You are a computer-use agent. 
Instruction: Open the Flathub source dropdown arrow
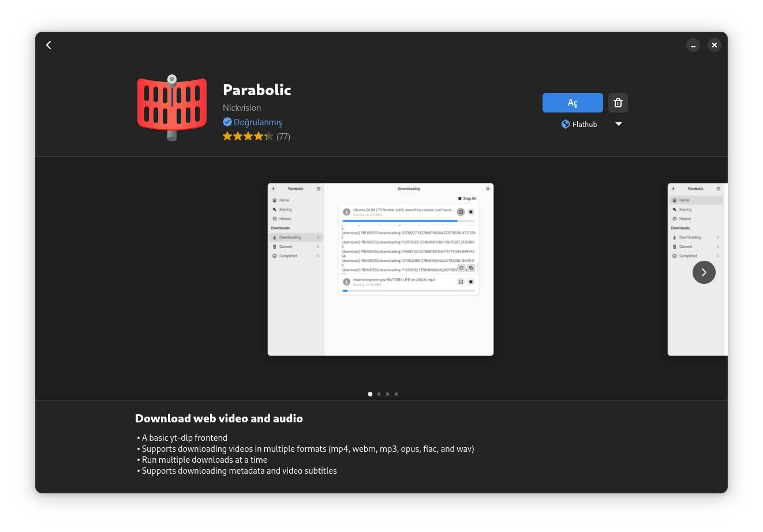pyautogui.click(x=618, y=124)
